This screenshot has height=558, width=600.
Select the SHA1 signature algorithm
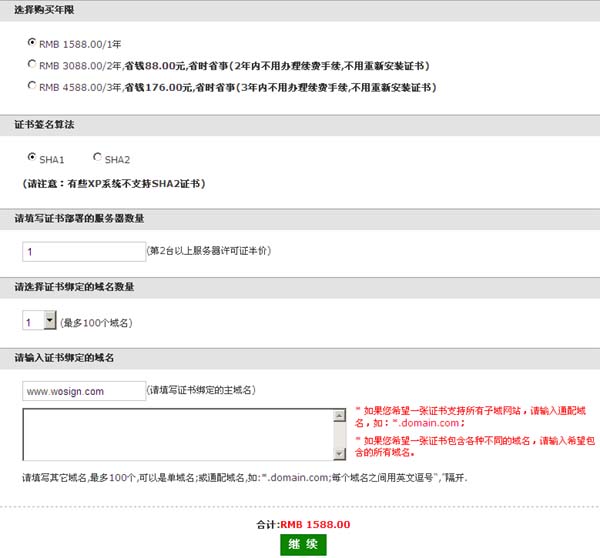[x=32, y=158]
